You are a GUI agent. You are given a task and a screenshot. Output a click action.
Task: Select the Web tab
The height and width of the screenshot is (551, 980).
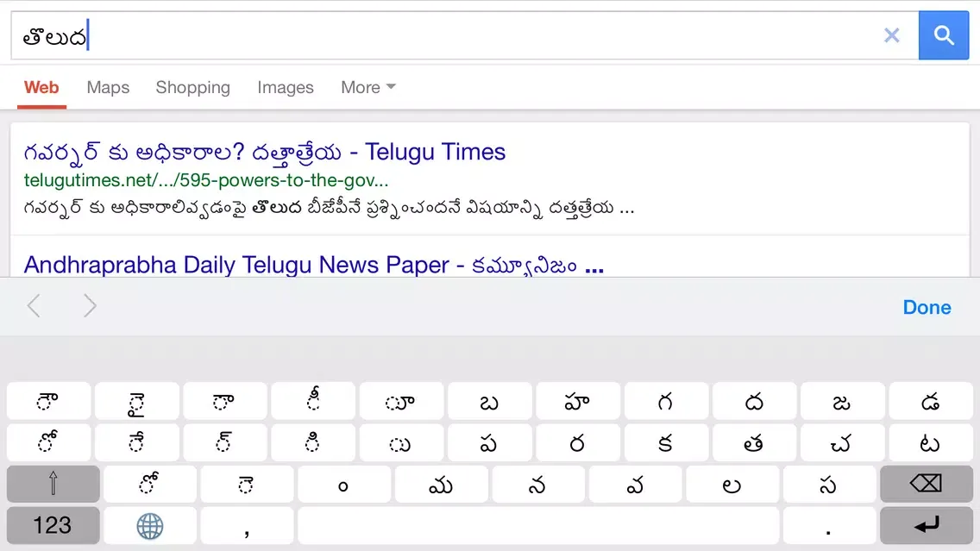41,88
